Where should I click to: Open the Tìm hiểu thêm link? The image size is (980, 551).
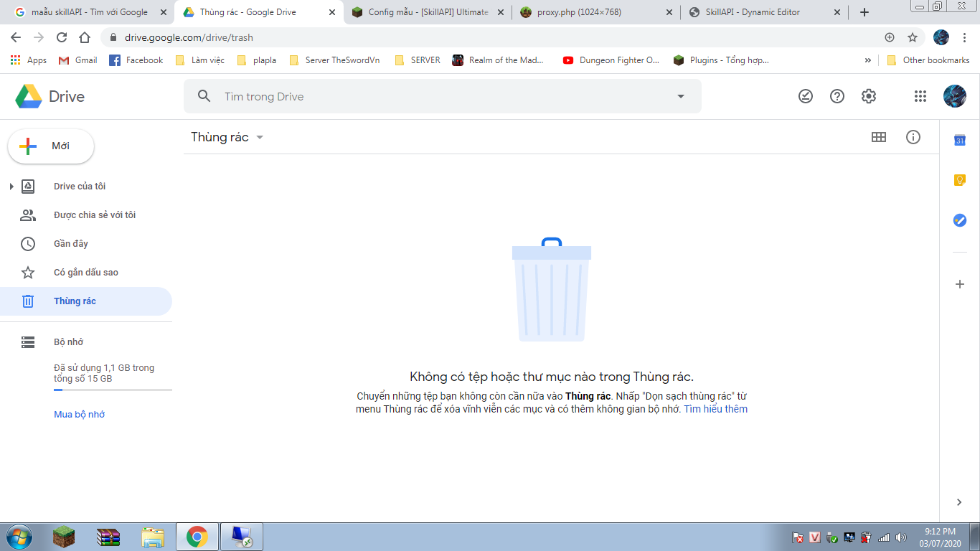coord(715,409)
